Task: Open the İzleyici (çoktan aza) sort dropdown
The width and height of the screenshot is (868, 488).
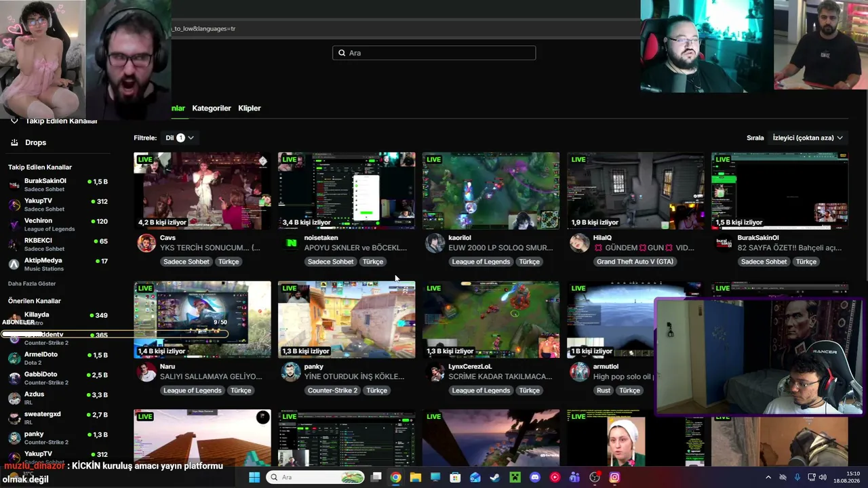Action: click(808, 138)
